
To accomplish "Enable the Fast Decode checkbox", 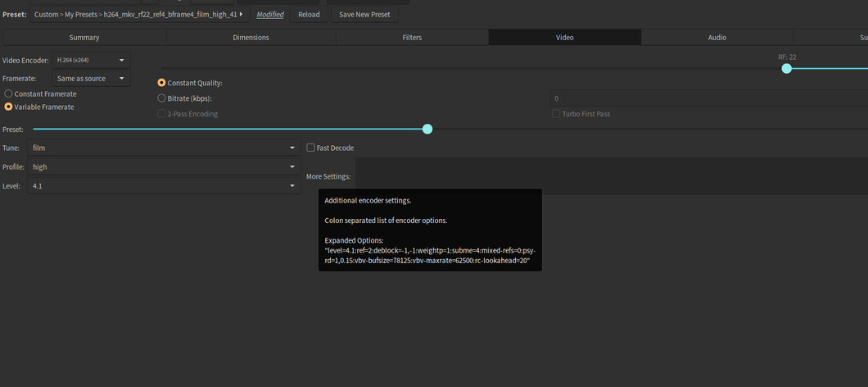I will pos(331,148).
